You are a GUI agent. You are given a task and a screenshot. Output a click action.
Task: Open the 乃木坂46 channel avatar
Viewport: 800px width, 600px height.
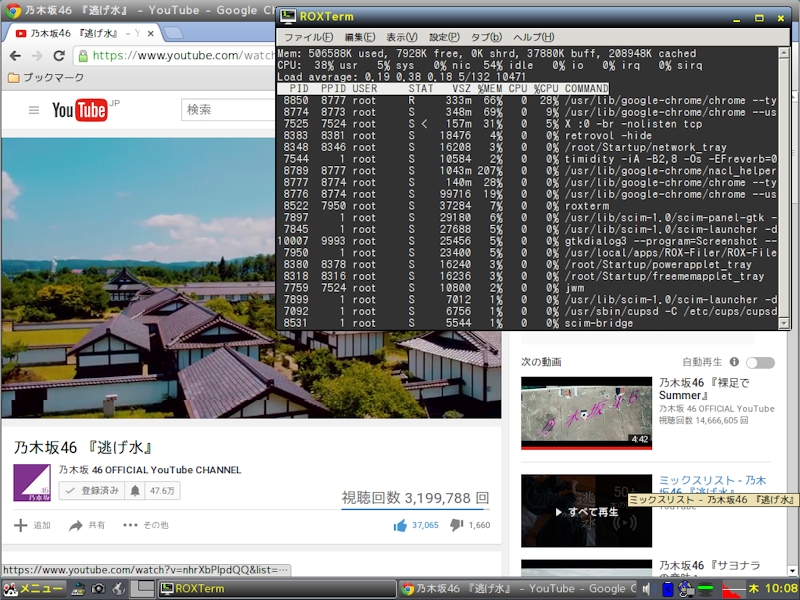coord(32,483)
